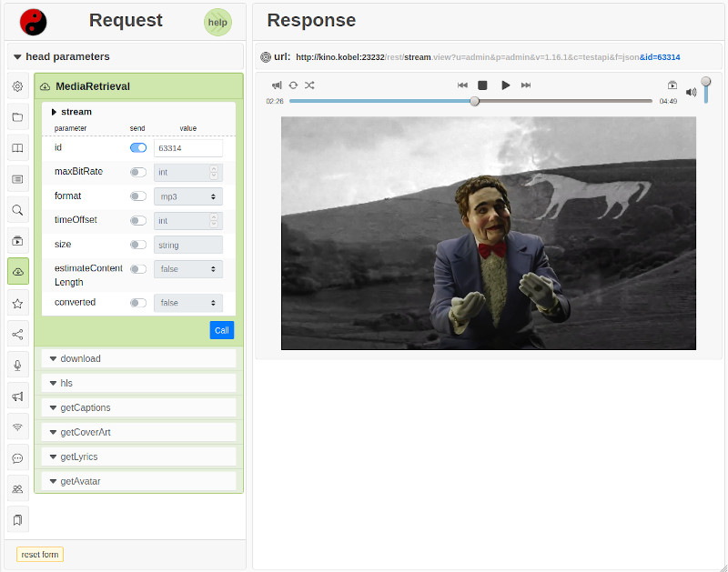Toggle shuffle in the player
The height and width of the screenshot is (572, 728).
pos(309,85)
